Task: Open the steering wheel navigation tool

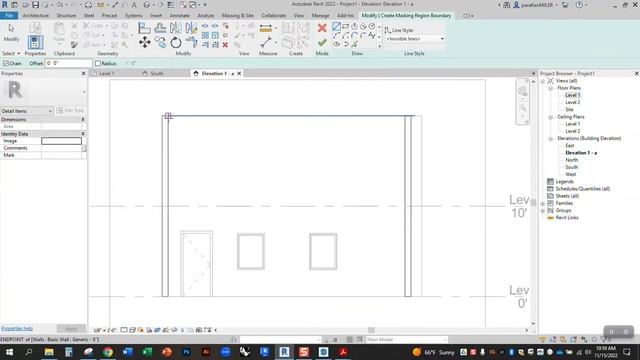Action: pyautogui.click(x=522, y=91)
